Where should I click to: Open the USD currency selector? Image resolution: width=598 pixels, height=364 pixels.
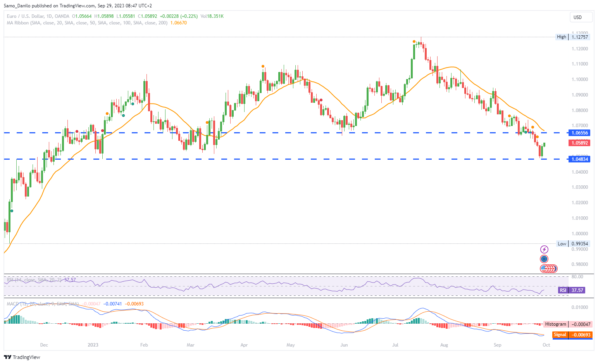click(581, 17)
